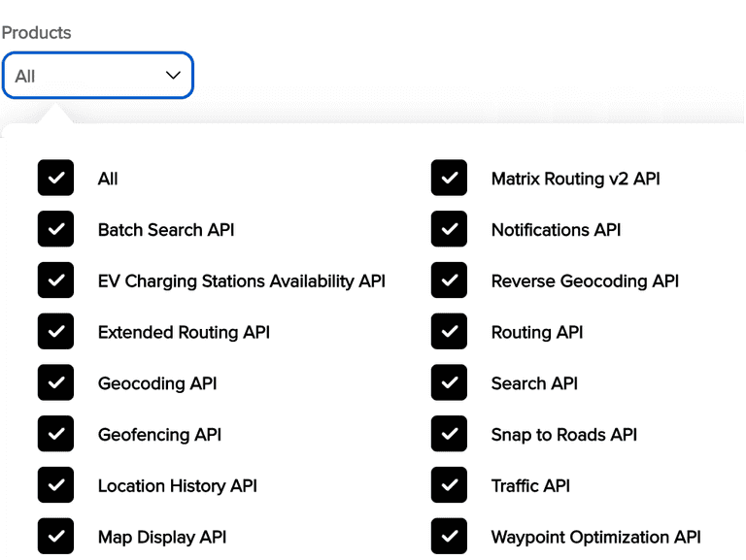Deselect Matrix Routing v2 API checkbox
This screenshot has width=746, height=560.
click(x=450, y=179)
